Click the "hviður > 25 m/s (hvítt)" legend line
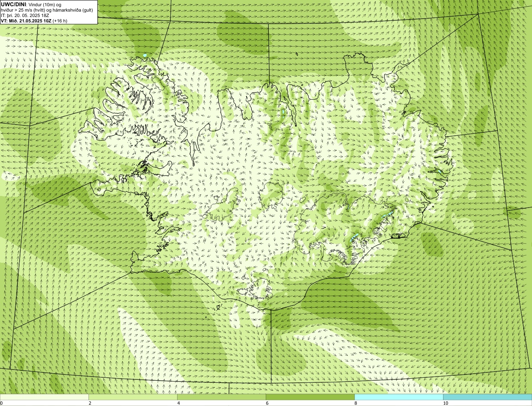 47,10
